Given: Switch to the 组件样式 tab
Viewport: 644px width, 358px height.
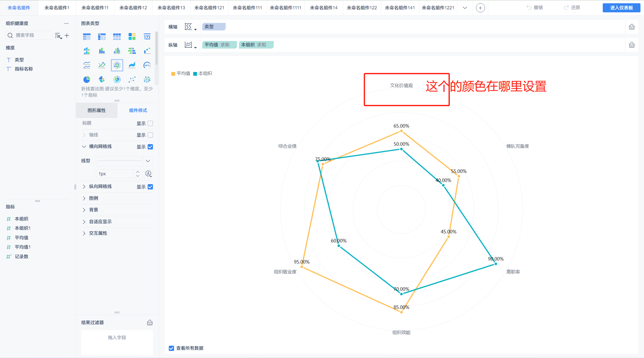Looking at the screenshot, I should 138,110.
